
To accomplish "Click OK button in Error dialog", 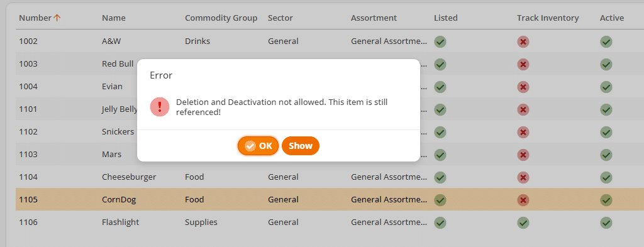I will [258, 146].
